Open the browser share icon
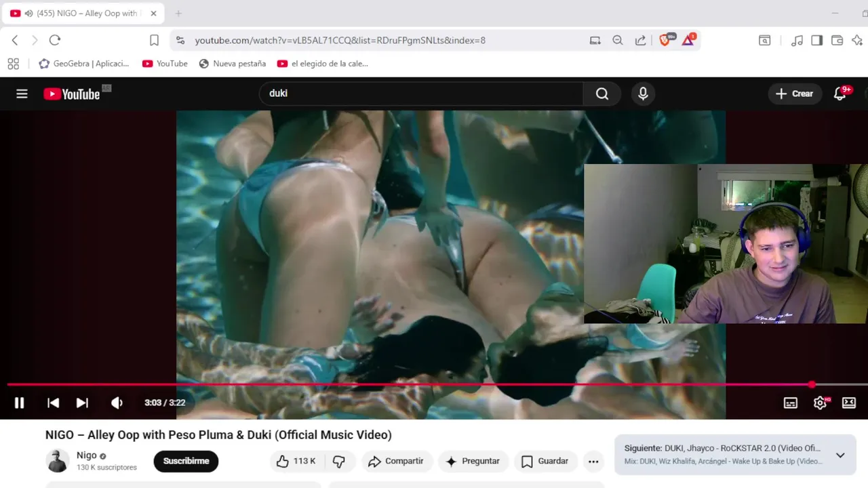The height and width of the screenshot is (488, 868). pos(640,41)
